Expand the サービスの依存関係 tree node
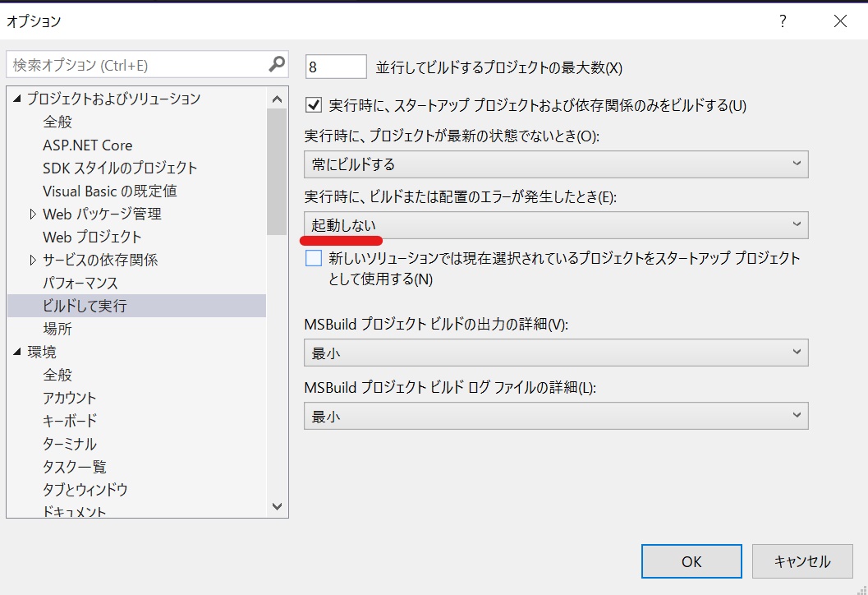The image size is (868, 595). [34, 260]
